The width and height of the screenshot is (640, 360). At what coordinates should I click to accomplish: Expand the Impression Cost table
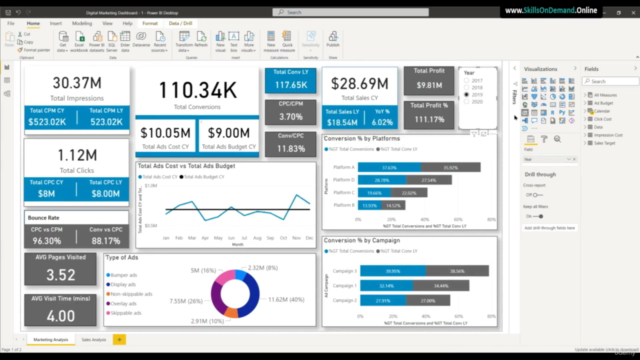point(585,135)
